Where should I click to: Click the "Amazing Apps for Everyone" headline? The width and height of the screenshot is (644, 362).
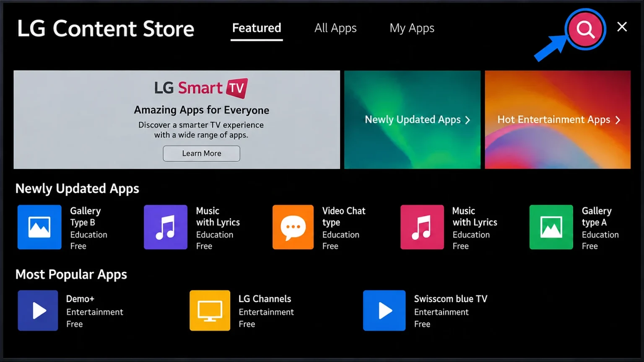pyautogui.click(x=202, y=110)
